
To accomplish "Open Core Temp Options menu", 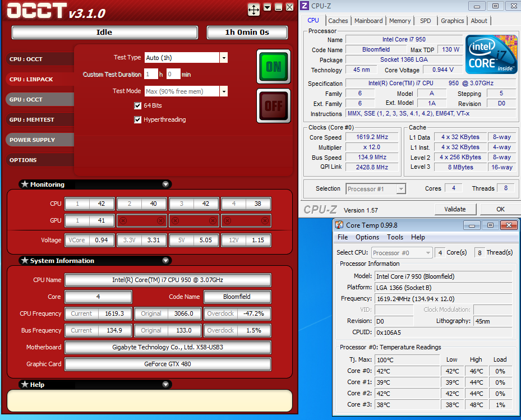I will click(367, 237).
